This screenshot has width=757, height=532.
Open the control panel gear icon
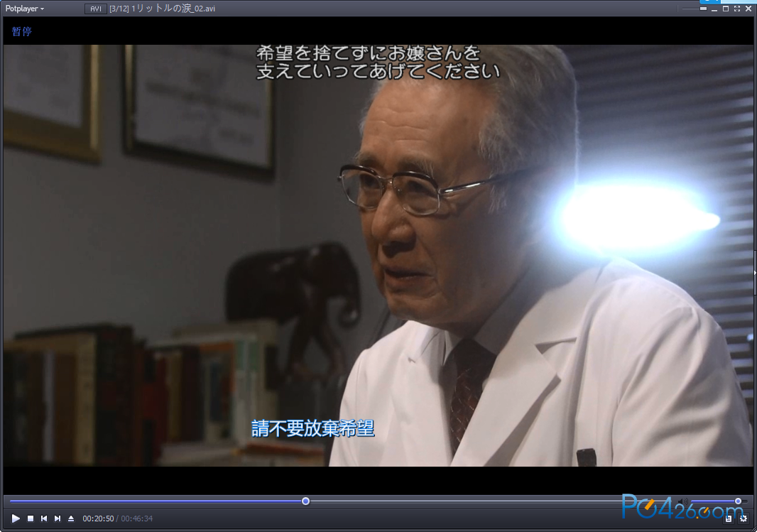coord(744,519)
